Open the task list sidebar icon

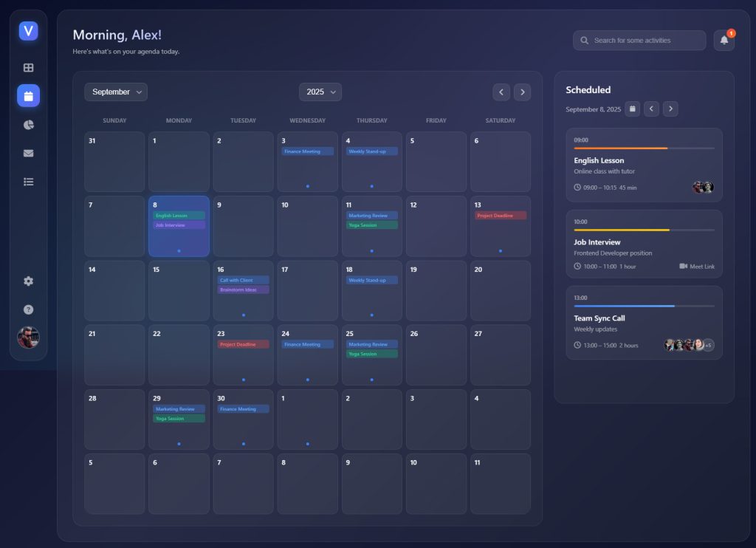coord(29,182)
